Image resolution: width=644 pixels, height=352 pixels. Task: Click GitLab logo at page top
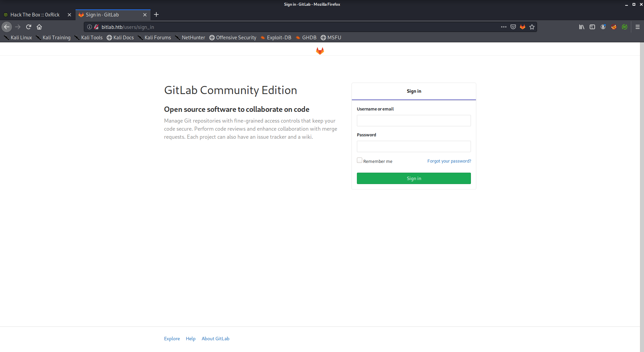click(320, 51)
